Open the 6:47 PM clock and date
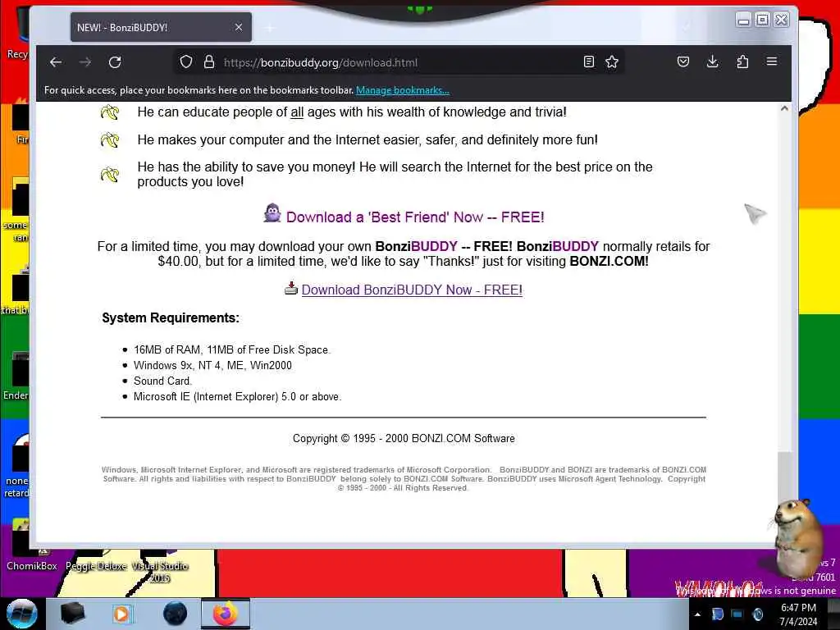The height and width of the screenshot is (630, 840). click(798, 614)
